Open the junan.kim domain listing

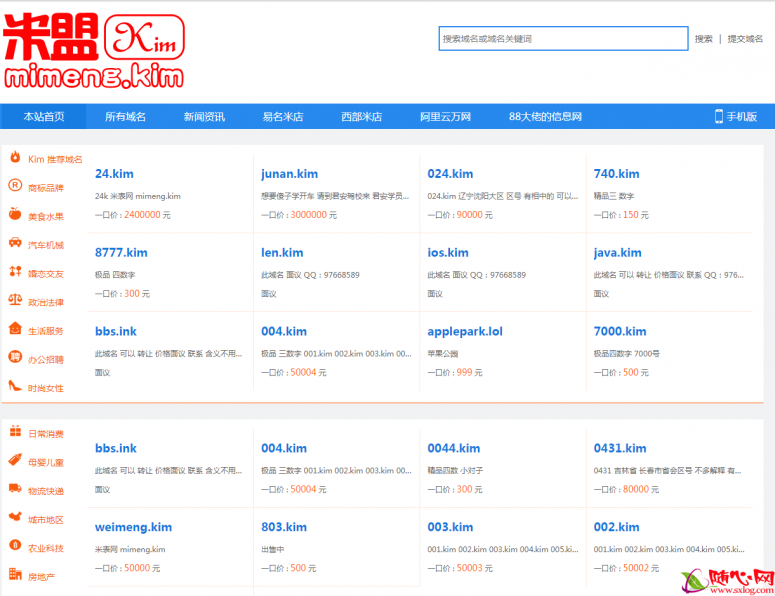tap(290, 174)
